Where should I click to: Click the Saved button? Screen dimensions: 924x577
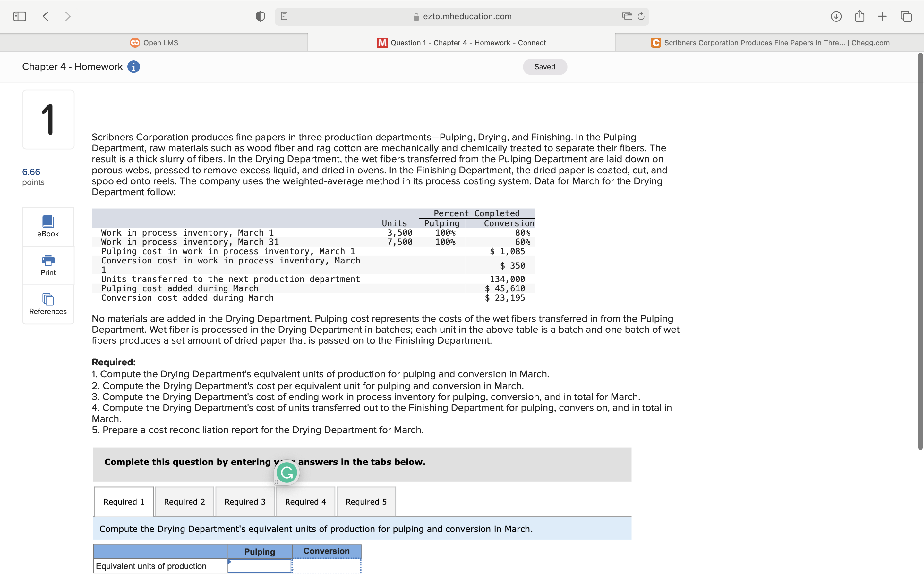(545, 66)
